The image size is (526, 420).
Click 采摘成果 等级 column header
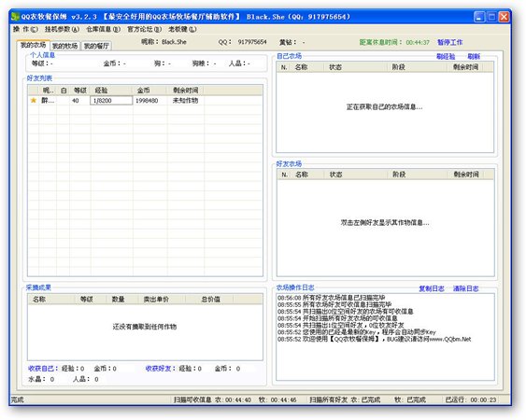click(x=91, y=299)
